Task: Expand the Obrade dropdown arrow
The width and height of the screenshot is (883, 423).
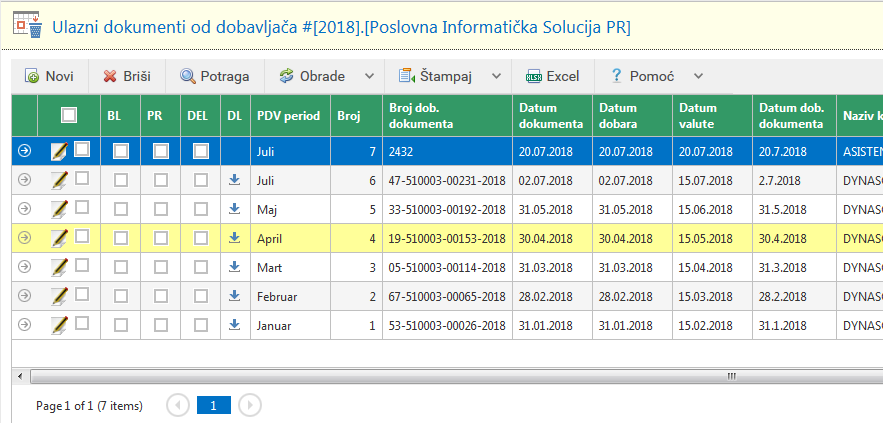Action: coord(369,76)
